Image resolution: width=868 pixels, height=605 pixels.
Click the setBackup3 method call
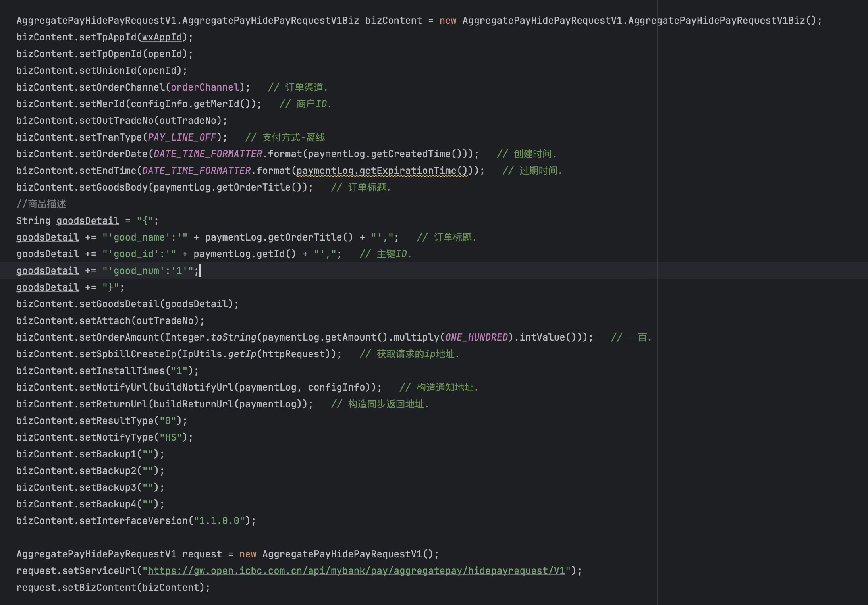pos(107,487)
